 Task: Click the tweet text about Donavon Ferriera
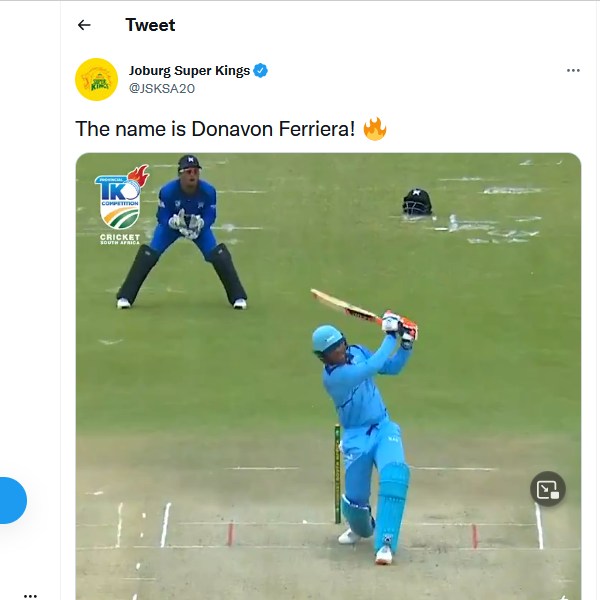(215, 129)
